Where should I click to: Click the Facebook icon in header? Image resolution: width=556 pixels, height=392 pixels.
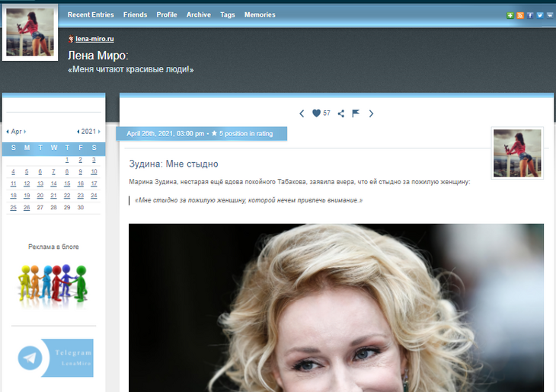point(530,15)
